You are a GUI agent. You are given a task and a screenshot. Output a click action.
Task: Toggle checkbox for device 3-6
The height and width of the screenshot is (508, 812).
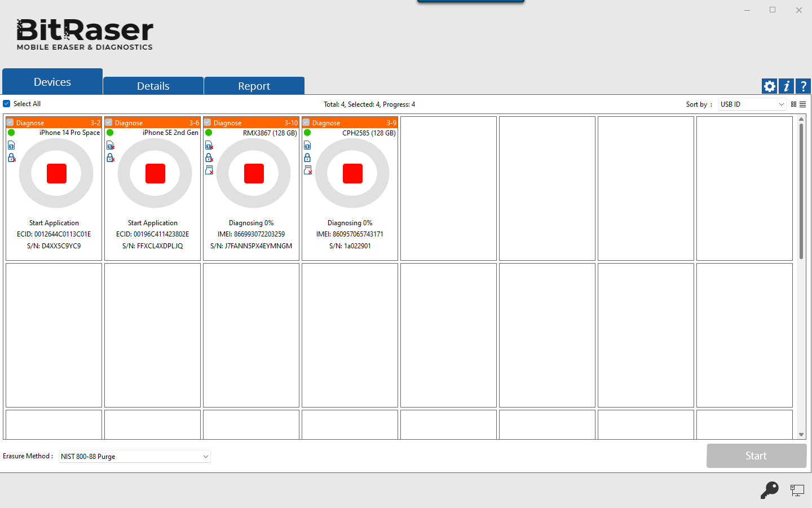(109, 122)
